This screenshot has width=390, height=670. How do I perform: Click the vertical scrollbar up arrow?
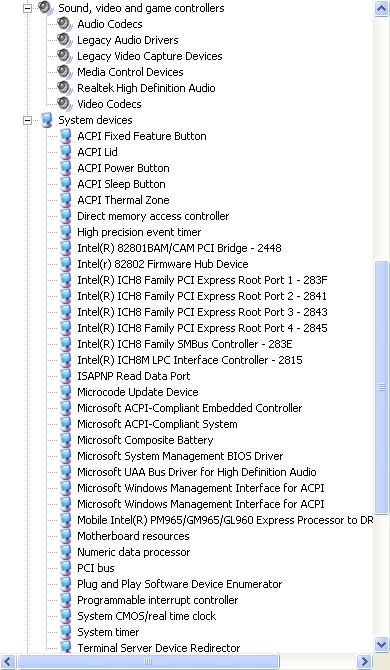[381, 9]
